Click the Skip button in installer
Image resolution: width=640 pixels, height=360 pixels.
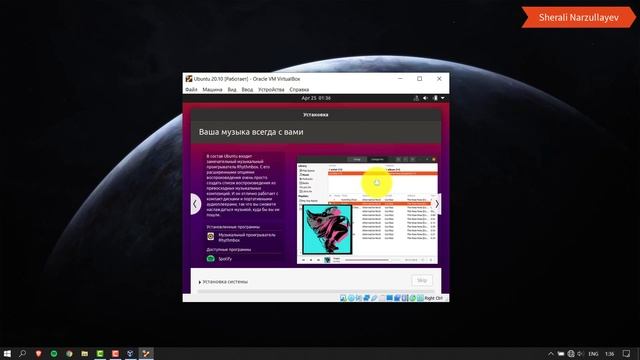[x=422, y=280]
